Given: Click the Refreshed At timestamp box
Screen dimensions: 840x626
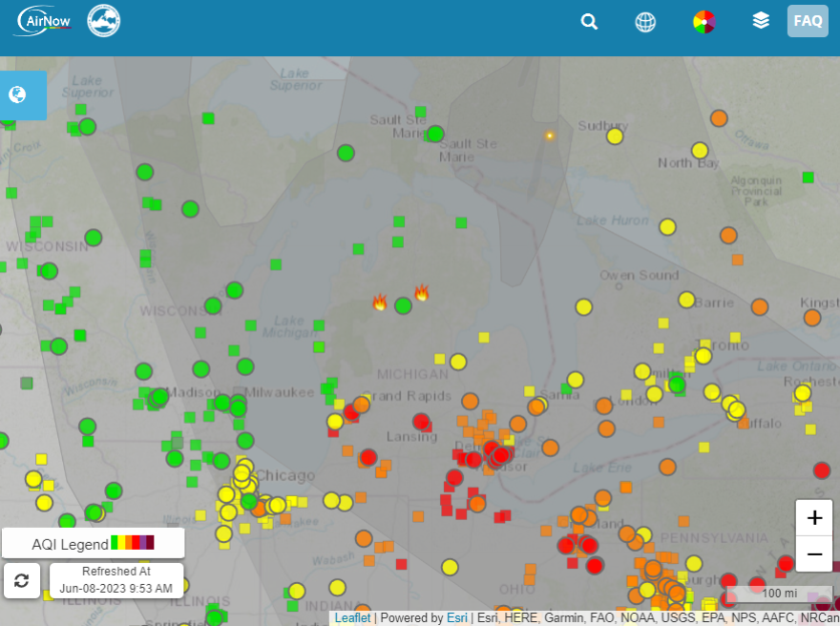Looking at the screenshot, I should pos(116,580).
